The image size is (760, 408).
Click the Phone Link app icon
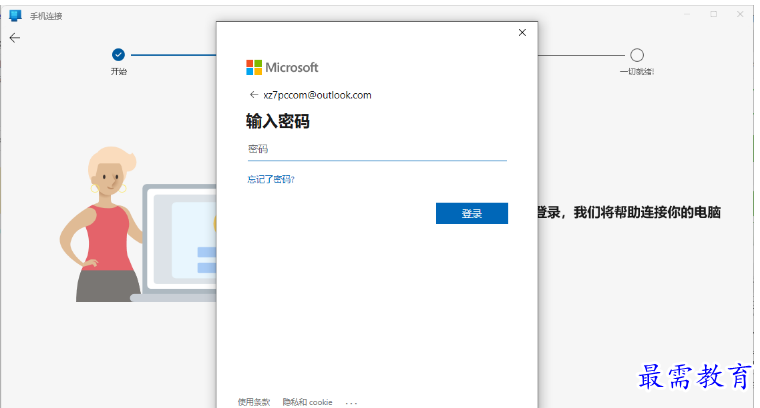point(16,16)
